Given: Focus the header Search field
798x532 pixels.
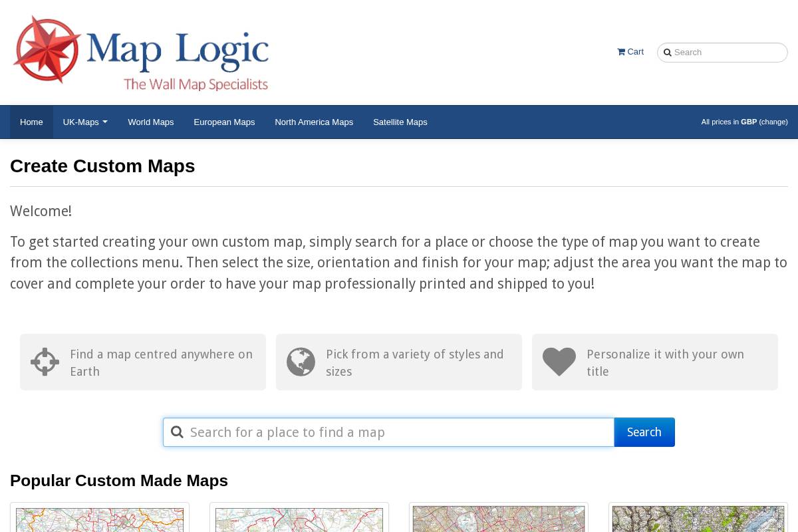Looking at the screenshot, I should (722, 53).
